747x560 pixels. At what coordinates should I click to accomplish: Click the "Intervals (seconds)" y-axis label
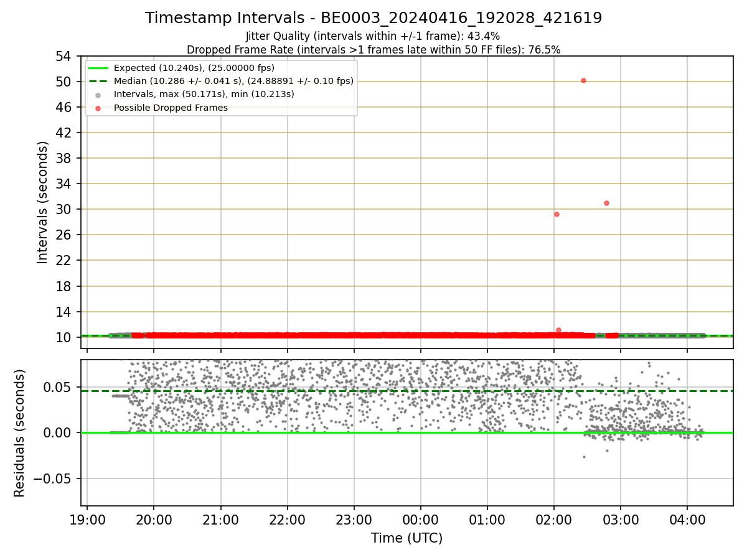(x=42, y=202)
